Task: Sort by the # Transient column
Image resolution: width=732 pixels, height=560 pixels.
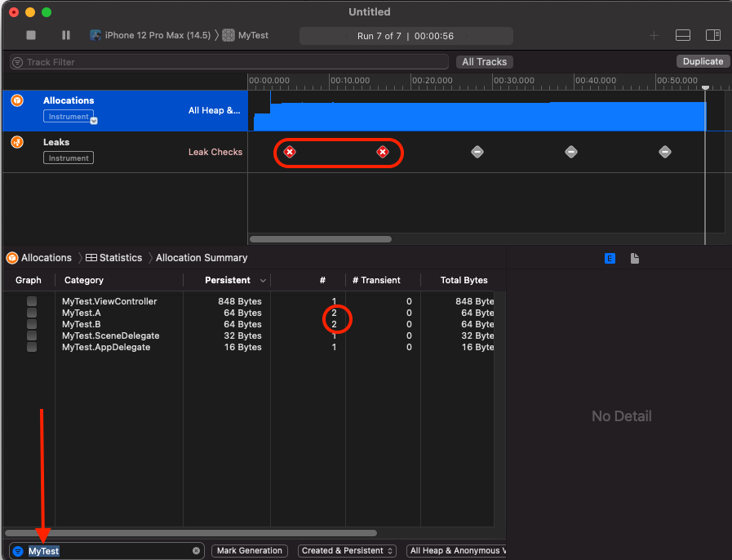Action: click(376, 280)
